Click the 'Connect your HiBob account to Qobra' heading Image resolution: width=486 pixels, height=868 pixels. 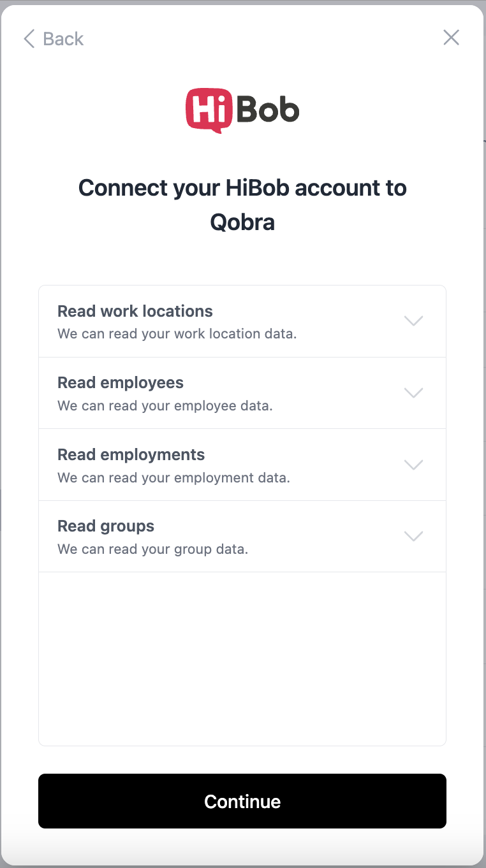(x=242, y=205)
